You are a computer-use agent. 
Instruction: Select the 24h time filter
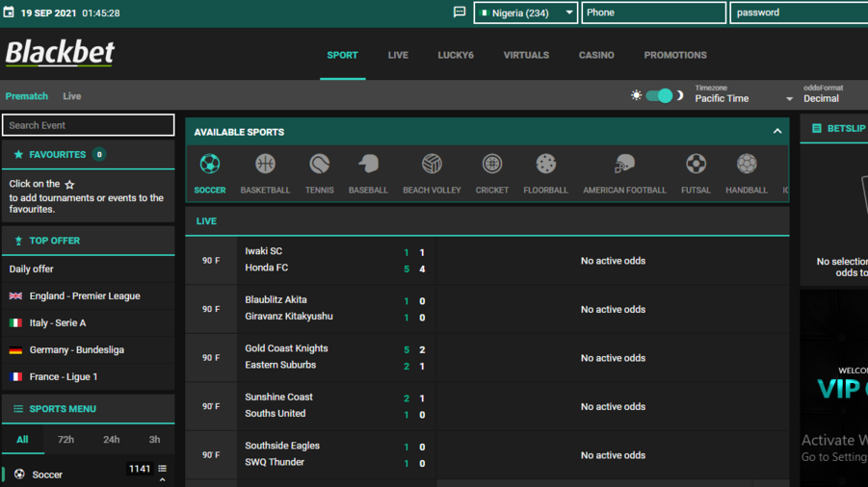[111, 440]
